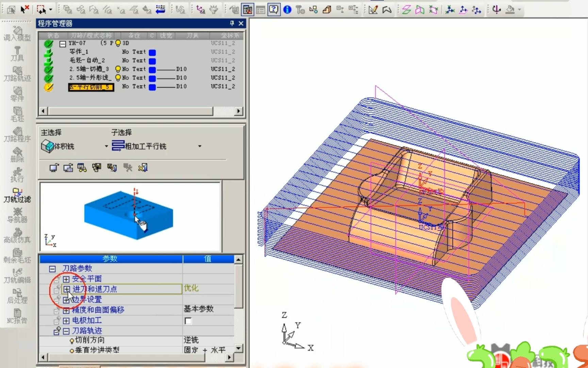
Task: Click the parameter table scroll-down arrow
Action: coord(239,348)
